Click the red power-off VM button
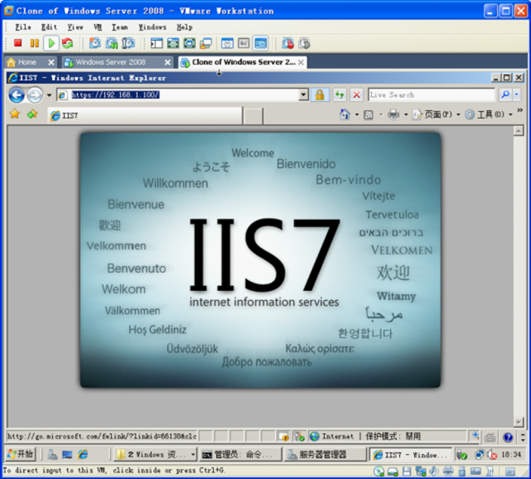Viewport: 531px width, 479px height. pos(18,43)
